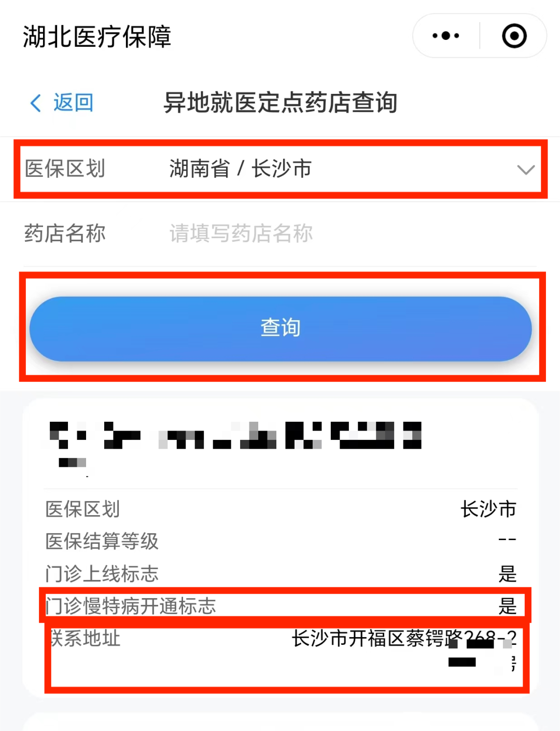Tap the circular close mini program icon

click(x=514, y=36)
